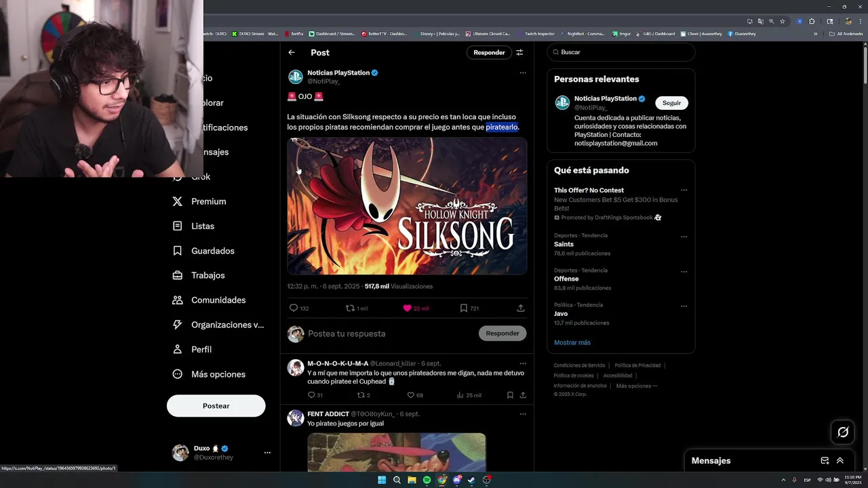The height and width of the screenshot is (488, 868).
Task: Open Windows Start menu
Action: click(x=382, y=480)
